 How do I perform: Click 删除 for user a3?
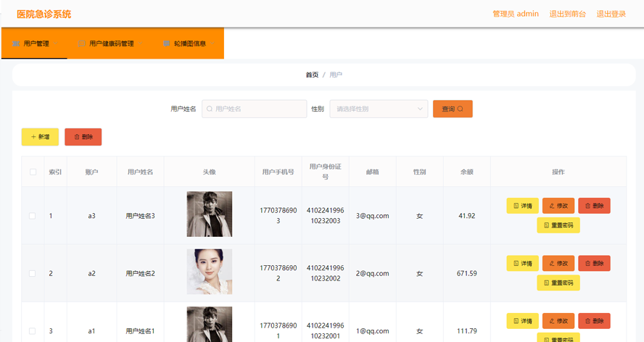594,206
